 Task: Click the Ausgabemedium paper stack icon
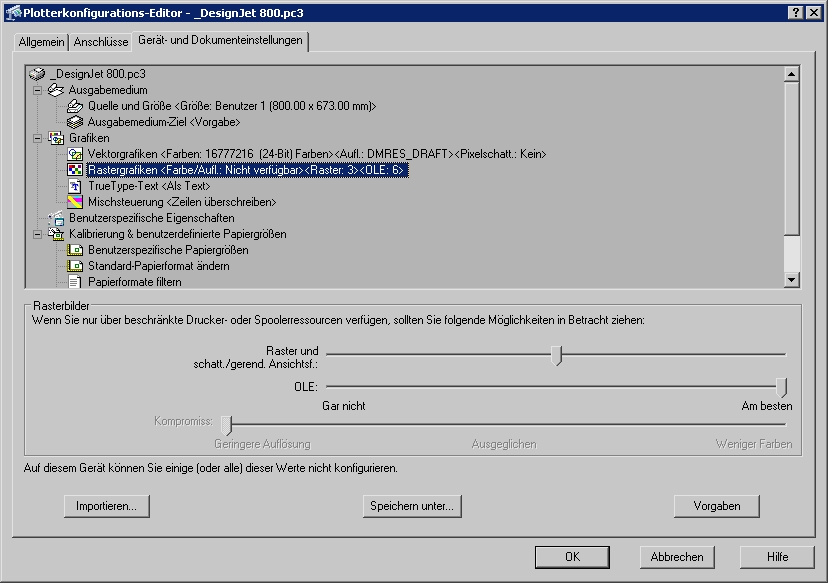coord(55,90)
